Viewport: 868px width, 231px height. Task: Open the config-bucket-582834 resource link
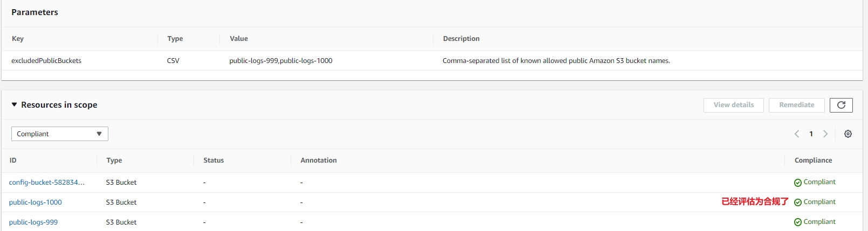tap(46, 183)
